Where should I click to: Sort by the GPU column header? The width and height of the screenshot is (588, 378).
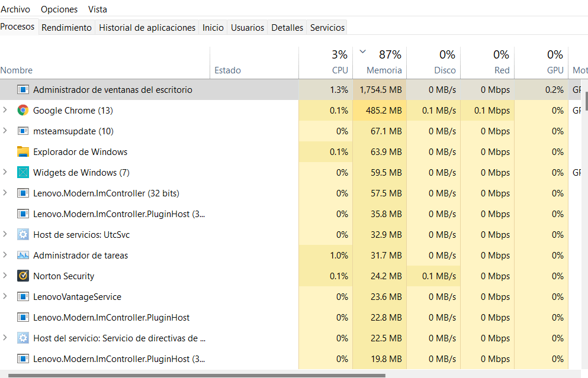(x=541, y=63)
